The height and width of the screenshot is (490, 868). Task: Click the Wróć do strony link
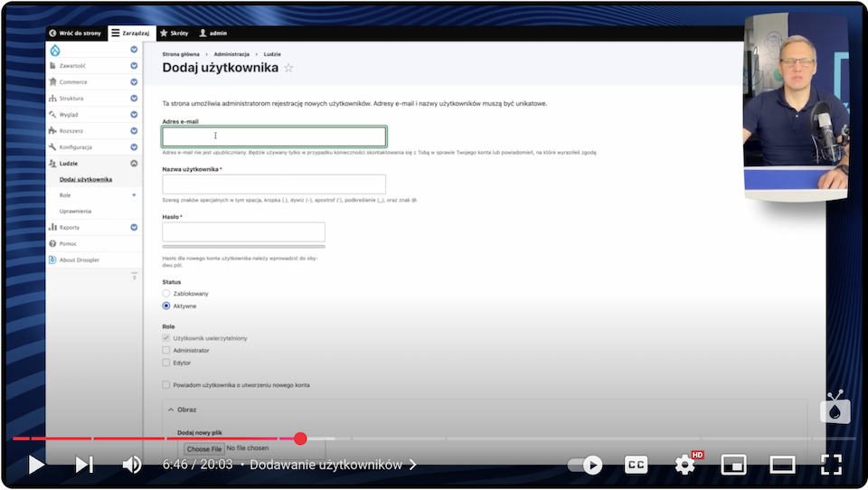click(75, 33)
